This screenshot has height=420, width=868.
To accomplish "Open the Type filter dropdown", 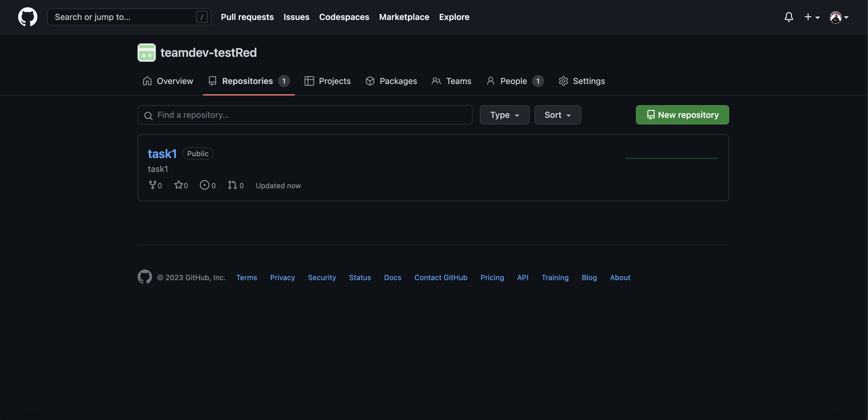I will click(x=504, y=115).
